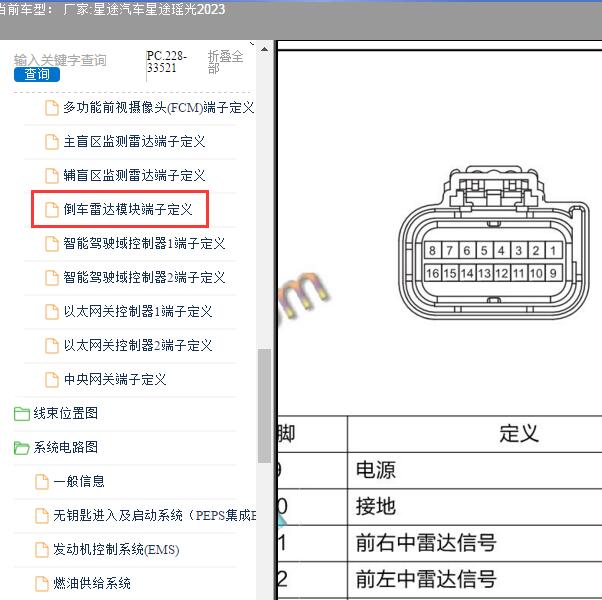Click page icon beside 倒车雷达模块端子定义

pyautogui.click(x=52, y=210)
